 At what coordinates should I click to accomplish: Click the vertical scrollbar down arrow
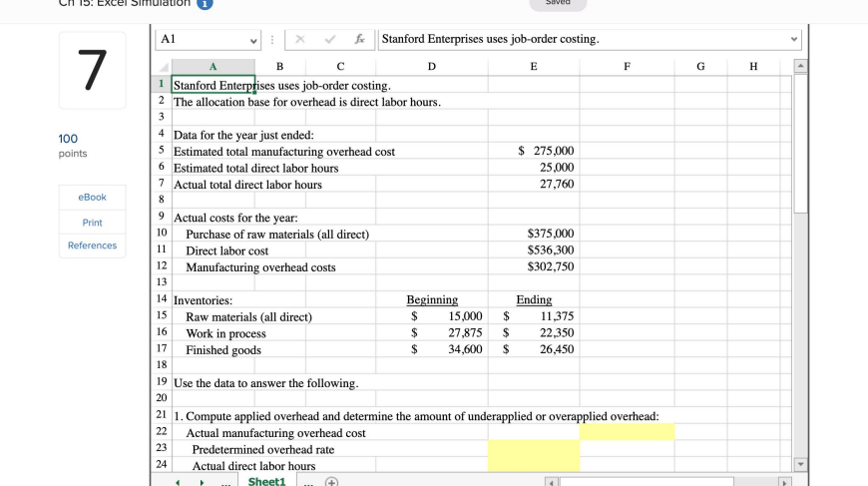point(800,464)
